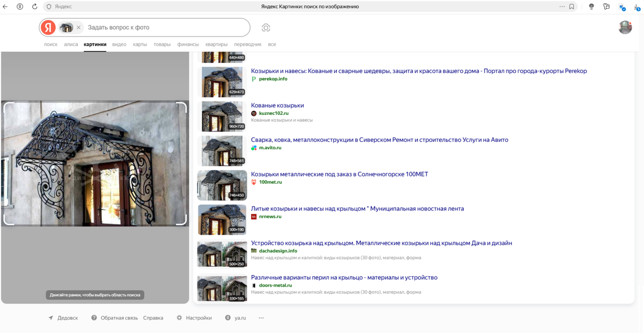Reload the page with refresh icon

[x=34, y=7]
